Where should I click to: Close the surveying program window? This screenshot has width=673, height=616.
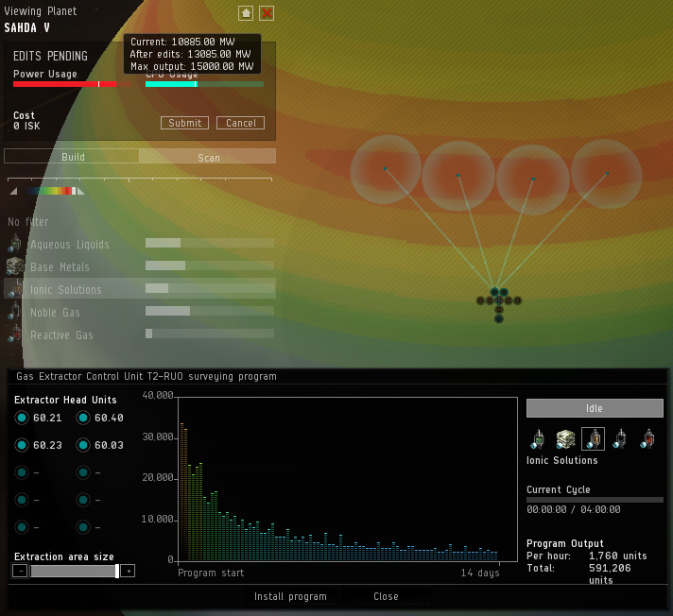pyautogui.click(x=386, y=596)
